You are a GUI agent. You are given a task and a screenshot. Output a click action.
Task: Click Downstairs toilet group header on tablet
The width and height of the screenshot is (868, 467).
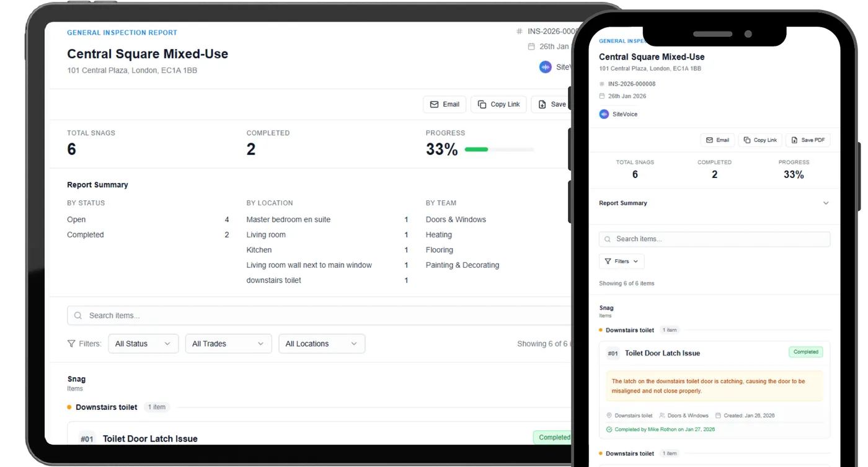107,407
